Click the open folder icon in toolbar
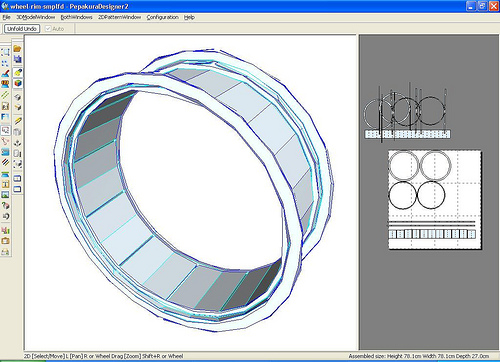The height and width of the screenshot is (362, 500). tap(17, 49)
